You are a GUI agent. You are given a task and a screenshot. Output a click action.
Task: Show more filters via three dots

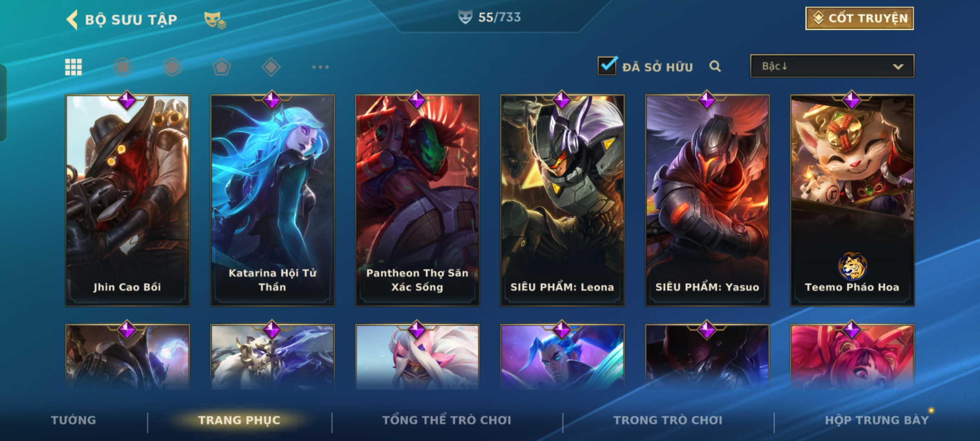coord(321,67)
